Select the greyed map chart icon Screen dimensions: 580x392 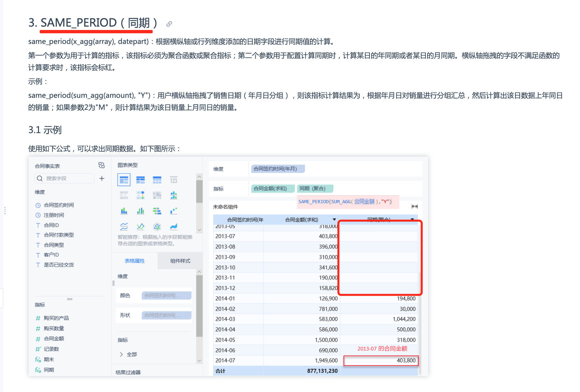point(157,195)
